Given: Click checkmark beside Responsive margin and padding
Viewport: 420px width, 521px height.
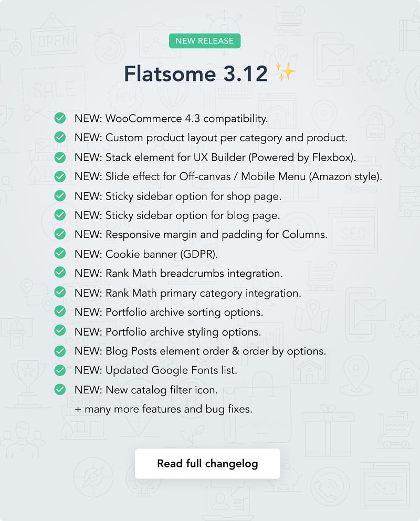Looking at the screenshot, I should (60, 234).
